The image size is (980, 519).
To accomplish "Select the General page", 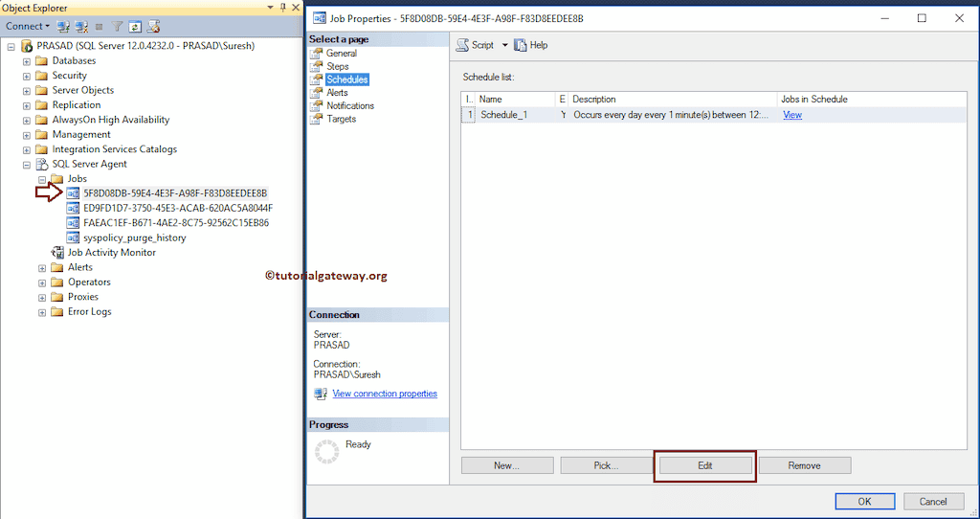I will point(342,54).
